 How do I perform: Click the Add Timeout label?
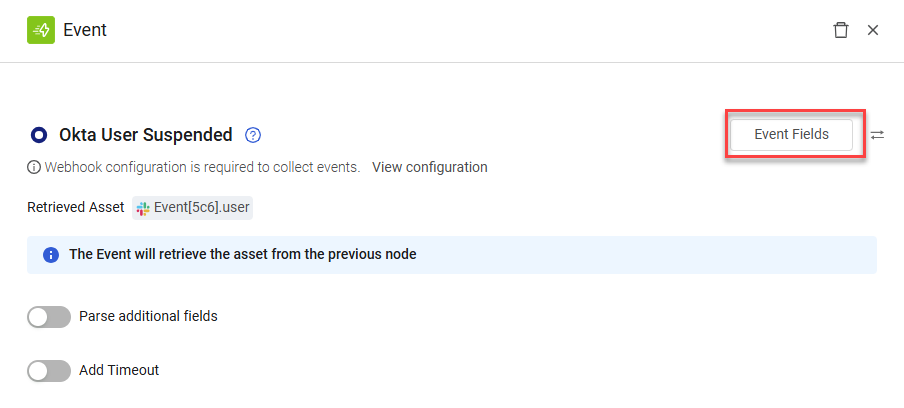119,370
